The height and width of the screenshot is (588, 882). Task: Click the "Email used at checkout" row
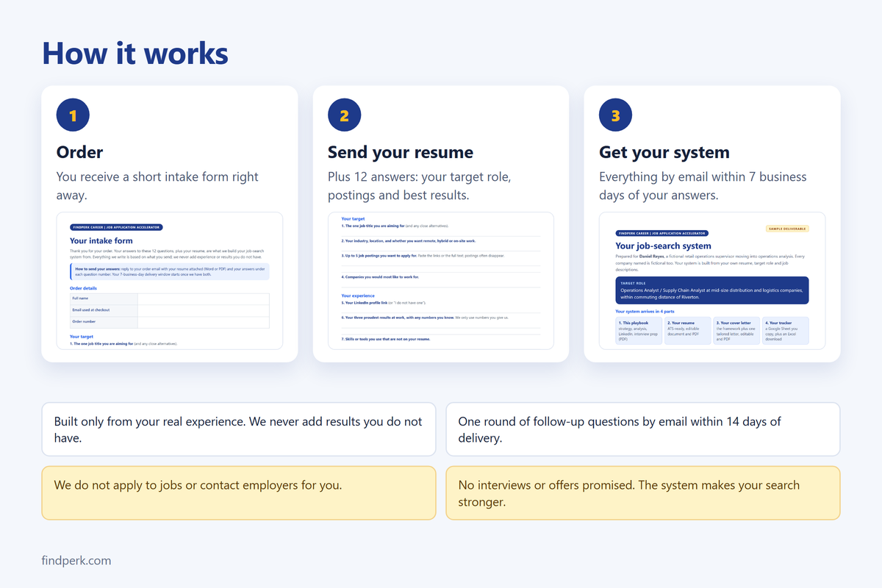click(x=170, y=310)
